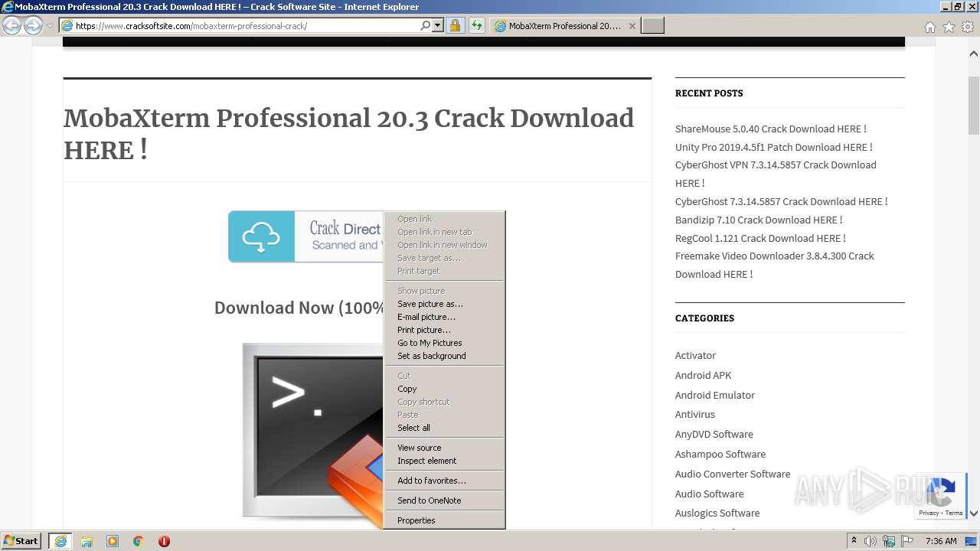980x551 pixels.
Task: Launch Google Chrome from taskbar
Action: 139,541
